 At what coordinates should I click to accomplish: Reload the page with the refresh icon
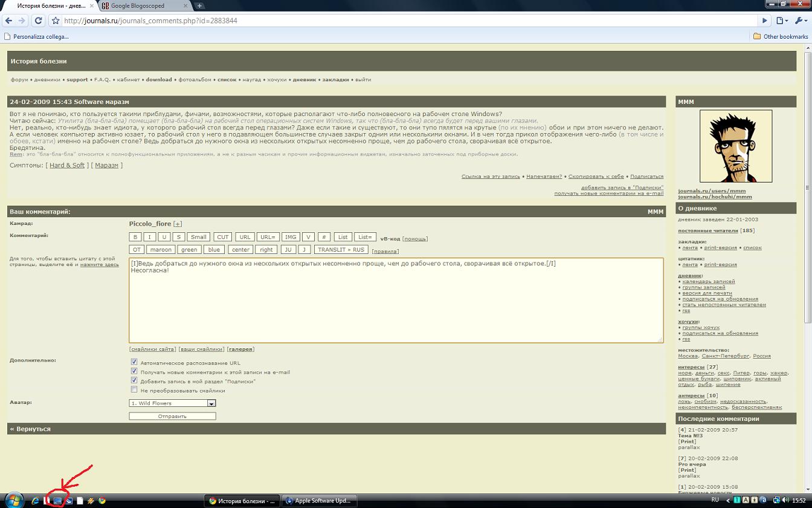[x=38, y=21]
